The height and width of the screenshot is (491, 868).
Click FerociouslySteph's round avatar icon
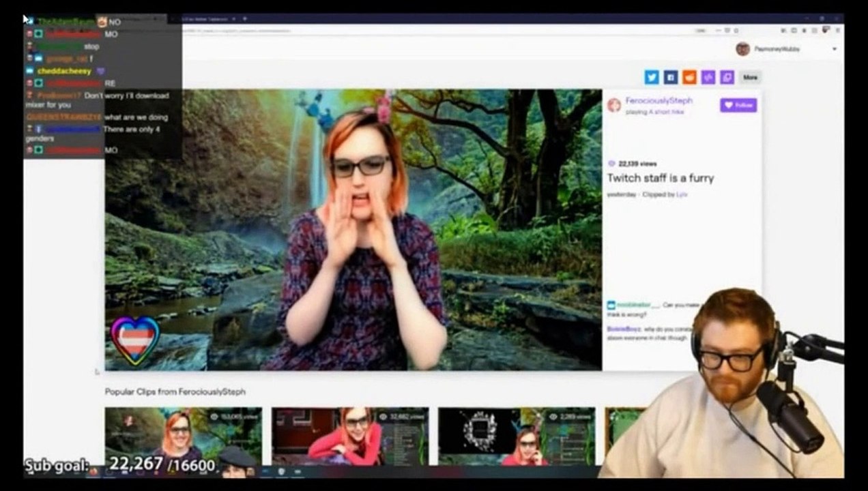coord(614,105)
